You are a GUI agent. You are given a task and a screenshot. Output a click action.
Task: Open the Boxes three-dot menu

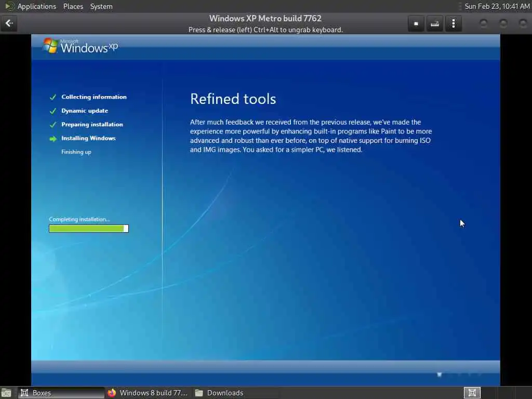(x=453, y=24)
